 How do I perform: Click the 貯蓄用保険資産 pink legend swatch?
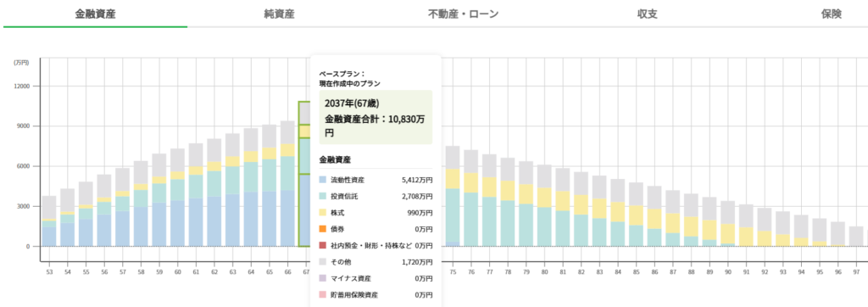point(323,295)
